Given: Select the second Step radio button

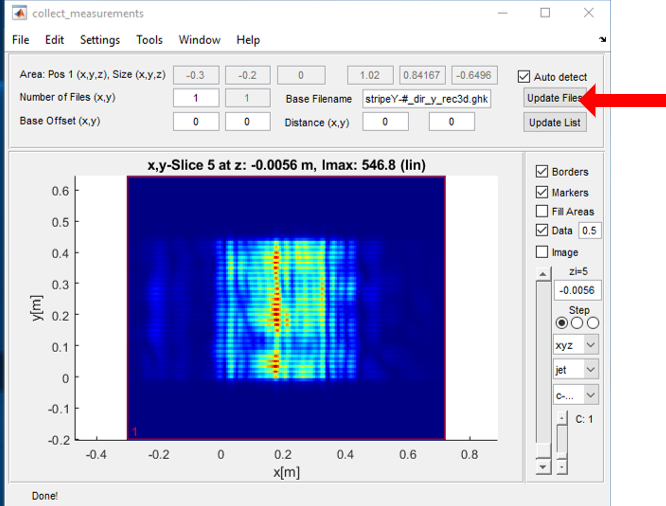Looking at the screenshot, I should [577, 323].
